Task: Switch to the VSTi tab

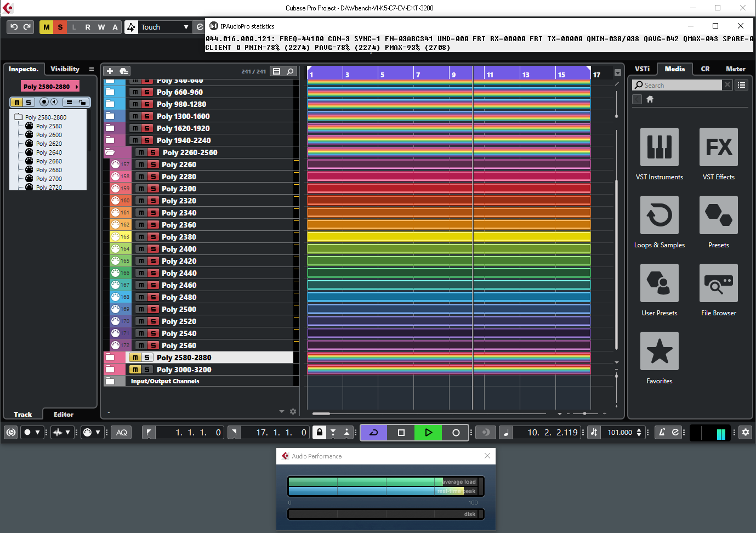Action: click(x=642, y=69)
